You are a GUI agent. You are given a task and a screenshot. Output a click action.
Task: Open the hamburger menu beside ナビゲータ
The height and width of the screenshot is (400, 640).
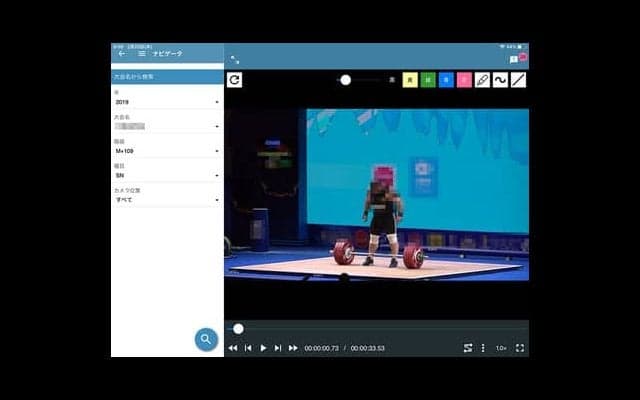[142, 53]
